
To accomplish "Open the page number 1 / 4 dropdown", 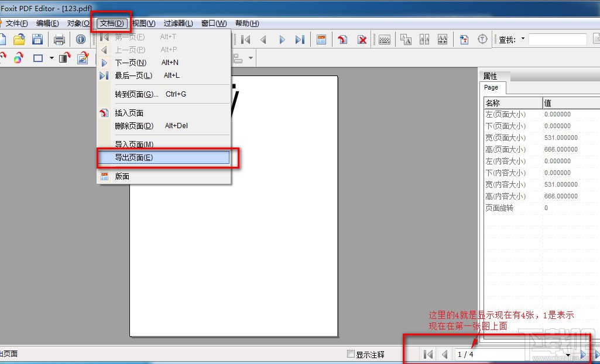I will coord(568,355).
